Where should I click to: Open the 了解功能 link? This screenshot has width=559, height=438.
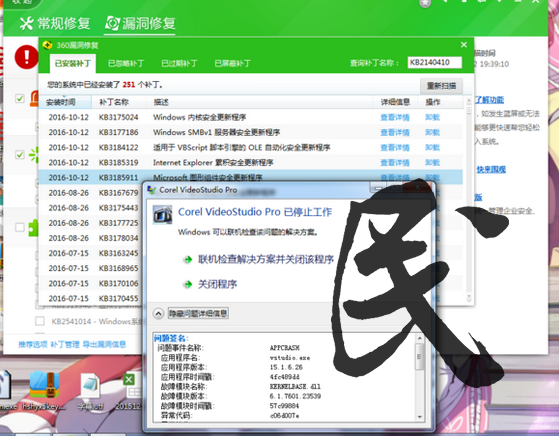[489, 100]
